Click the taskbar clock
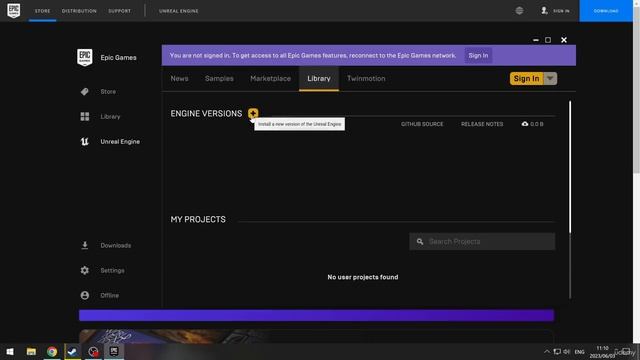Screen dimensions: 640x360 (602, 351)
